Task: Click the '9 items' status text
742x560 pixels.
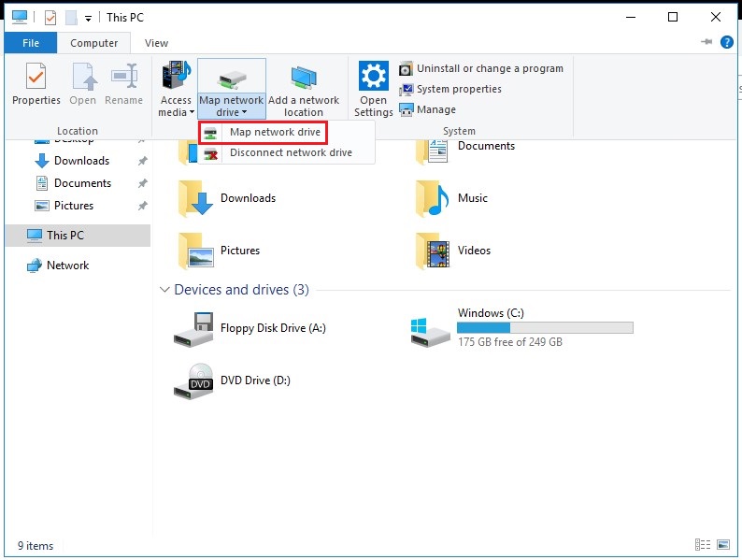Action: tap(36, 546)
